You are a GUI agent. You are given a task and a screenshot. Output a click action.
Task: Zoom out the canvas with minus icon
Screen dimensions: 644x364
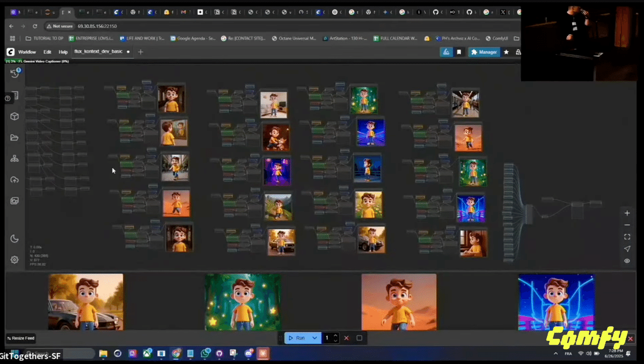click(x=627, y=225)
